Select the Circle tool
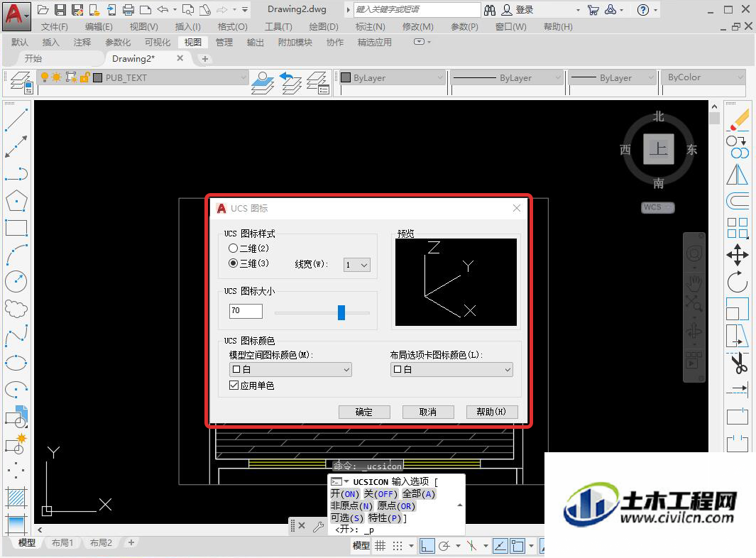The height and width of the screenshot is (558, 756). pyautogui.click(x=16, y=282)
